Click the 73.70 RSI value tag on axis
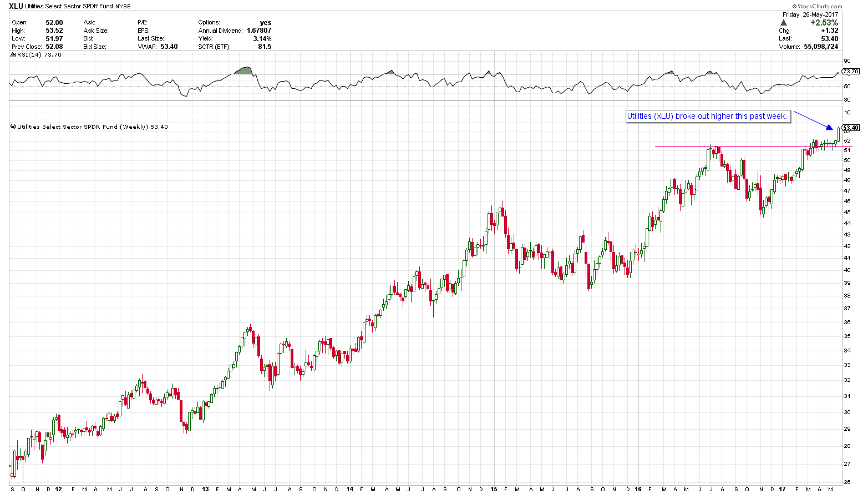 click(850, 72)
